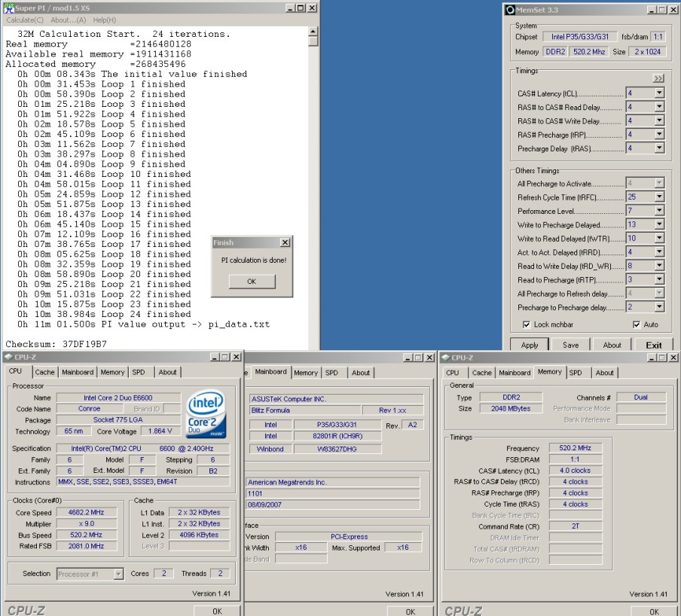The image size is (681, 616).
Task: Open About tab in right CPU-Z
Action: coord(605,373)
